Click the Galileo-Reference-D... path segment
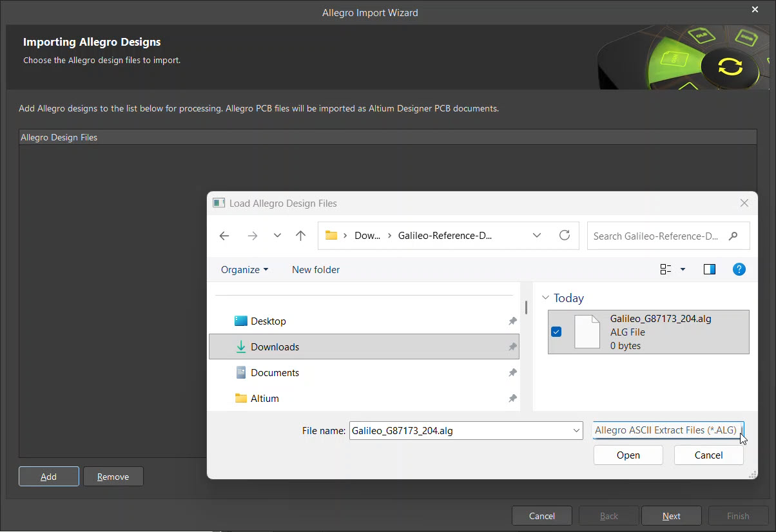The width and height of the screenshot is (776, 532). coord(445,236)
